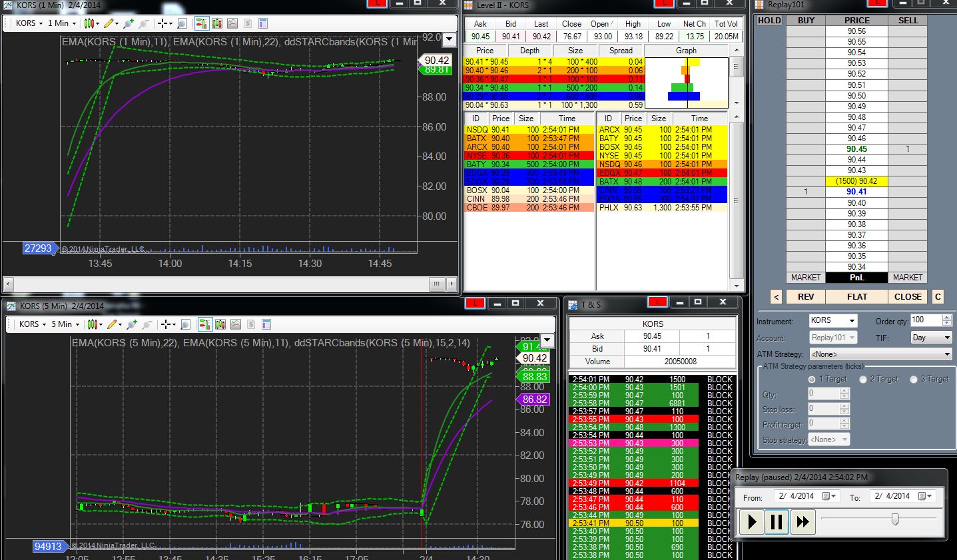Click magnifier zoom-frame icon in 1 Min chart
The image size is (957, 560).
tap(182, 23)
